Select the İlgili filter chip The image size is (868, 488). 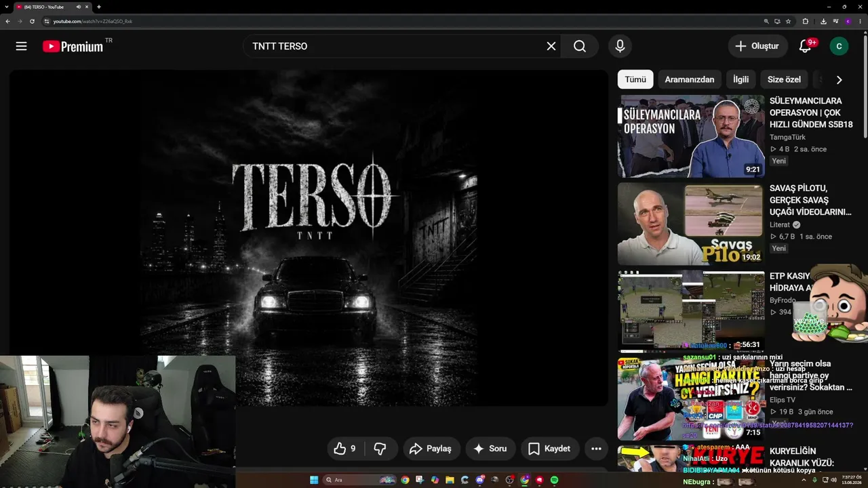[x=741, y=79]
